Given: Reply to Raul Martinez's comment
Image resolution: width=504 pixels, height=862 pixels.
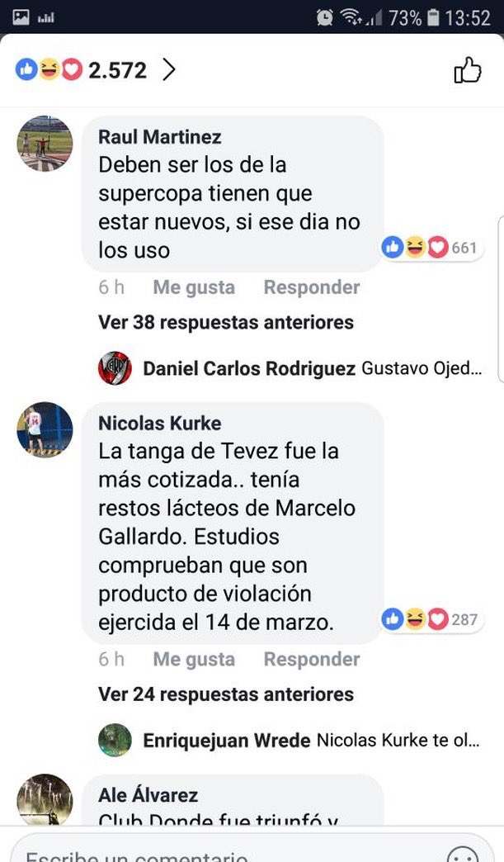Looking at the screenshot, I should (311, 287).
